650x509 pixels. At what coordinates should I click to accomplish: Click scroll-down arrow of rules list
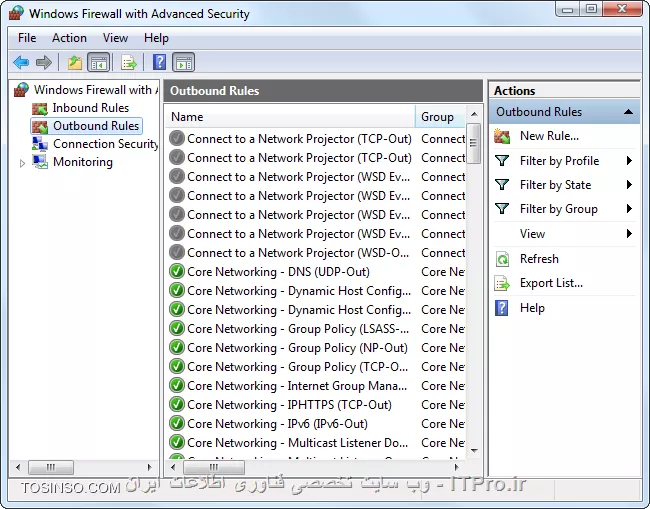(474, 451)
